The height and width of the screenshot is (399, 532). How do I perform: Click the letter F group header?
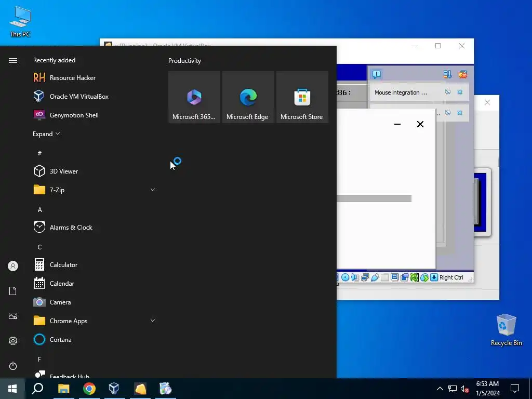(x=39, y=359)
